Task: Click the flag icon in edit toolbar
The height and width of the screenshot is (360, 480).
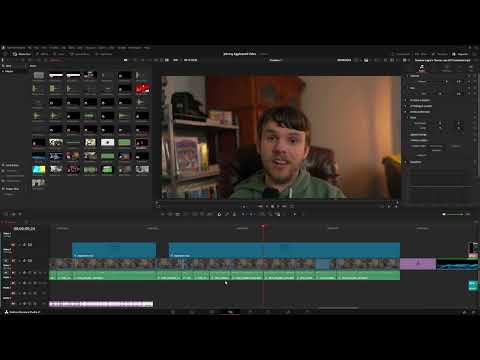Action: click(x=244, y=214)
